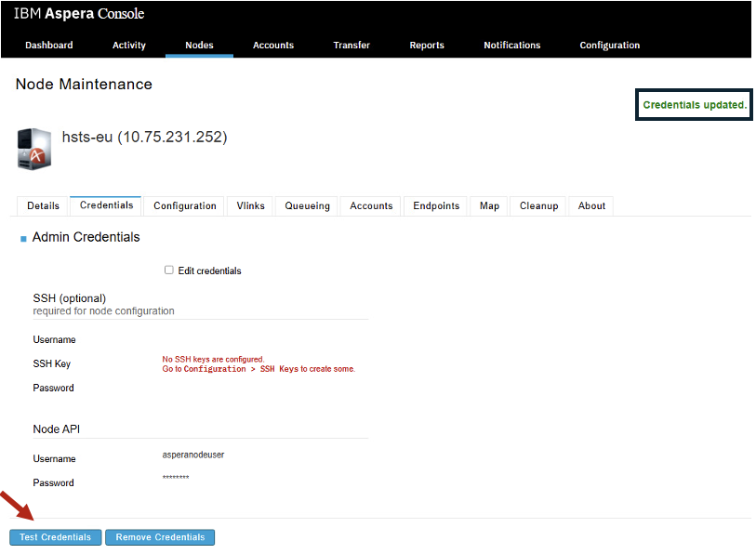Click the SSH (optional) section heading
Viewport: 756px width, 554px height.
click(x=70, y=298)
